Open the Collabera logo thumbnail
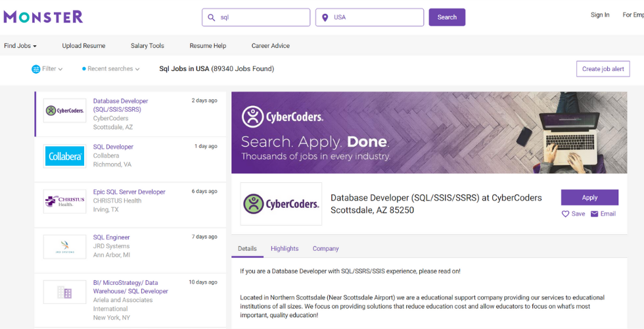 pos(65,157)
